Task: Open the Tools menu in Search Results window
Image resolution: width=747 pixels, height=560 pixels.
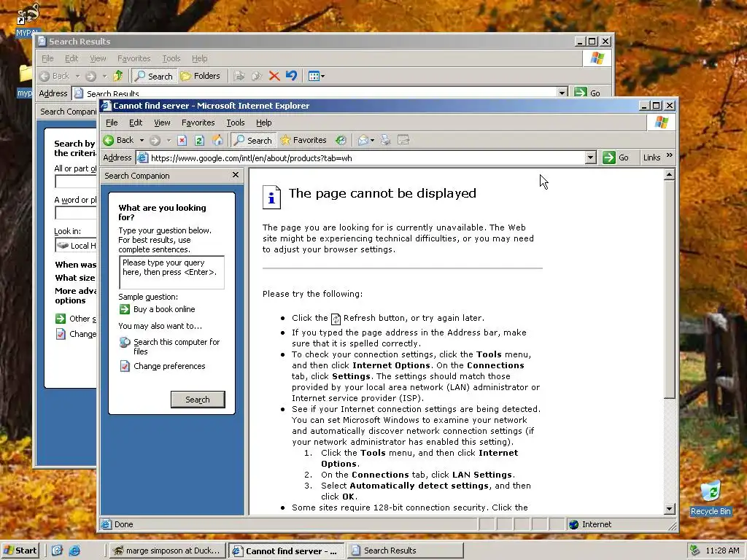Action: [171, 58]
